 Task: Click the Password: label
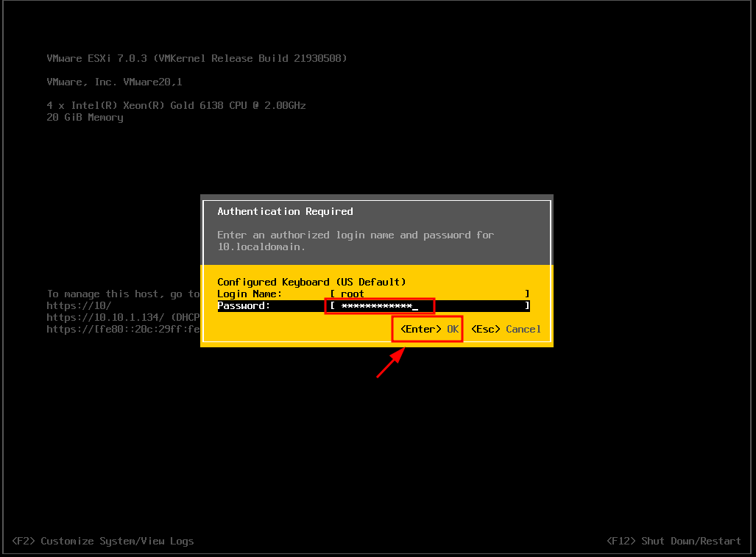[x=244, y=305]
